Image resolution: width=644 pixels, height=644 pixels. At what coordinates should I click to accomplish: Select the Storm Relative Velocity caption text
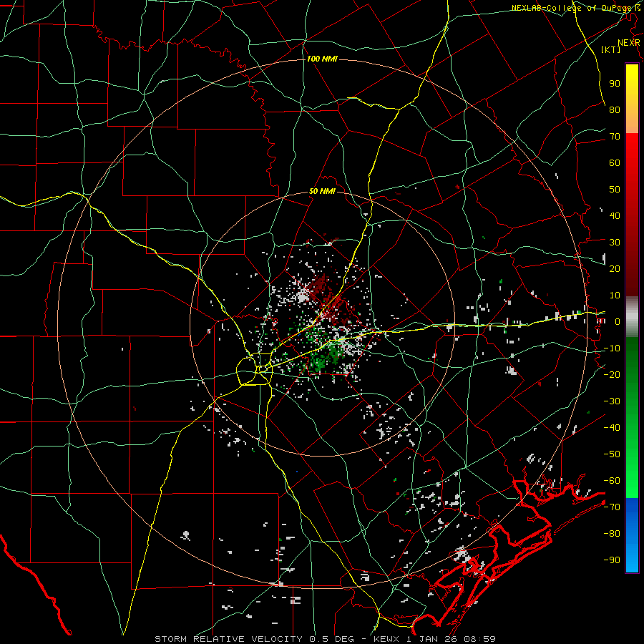click(x=326, y=639)
